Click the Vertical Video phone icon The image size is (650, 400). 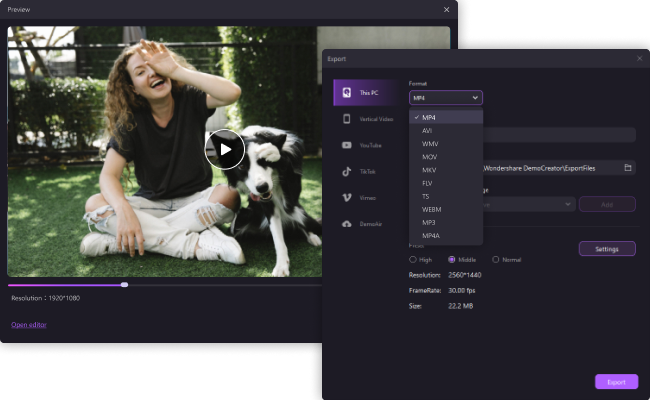click(x=347, y=119)
